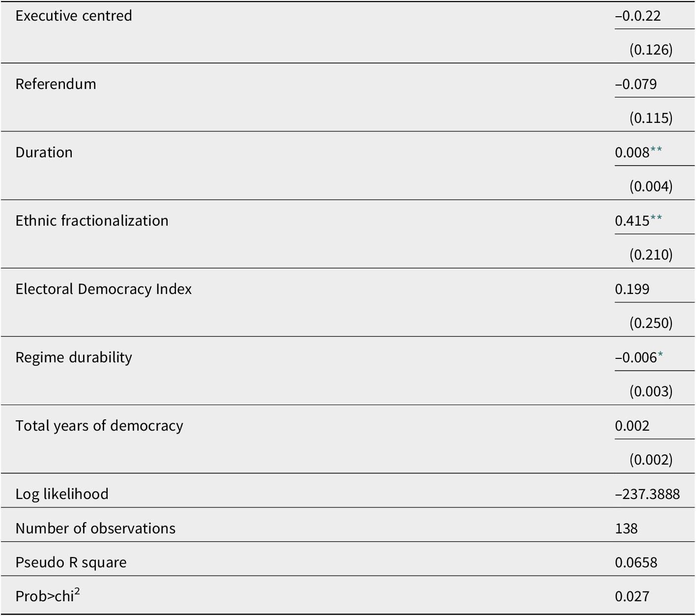696x616 pixels.
Task: Click the Number of observations value 138
Action: coord(626,528)
